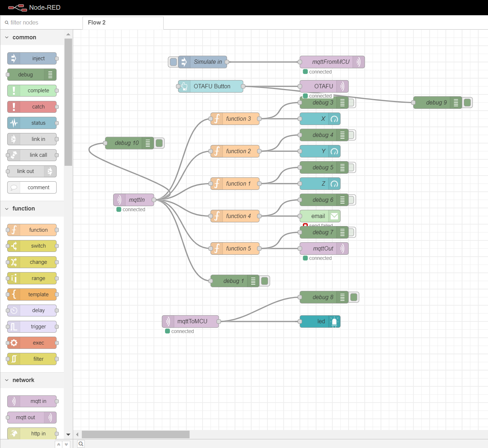Select the mqttIn node
Screen dimensions: 488x448
[x=134, y=200]
